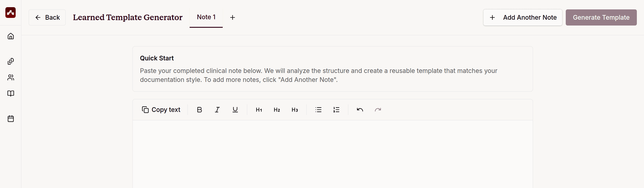Insert a numbered list
The image size is (644, 188).
[336, 110]
